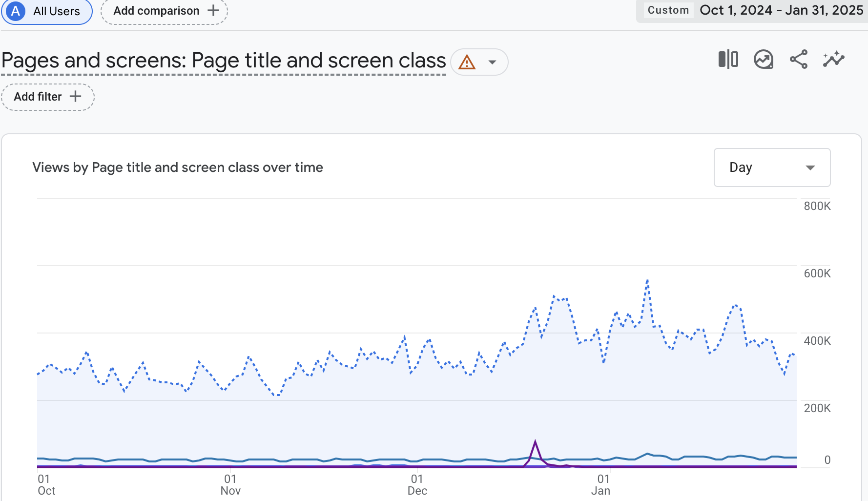Open the circular trend insights icon
The image size is (868, 501).
tap(764, 60)
